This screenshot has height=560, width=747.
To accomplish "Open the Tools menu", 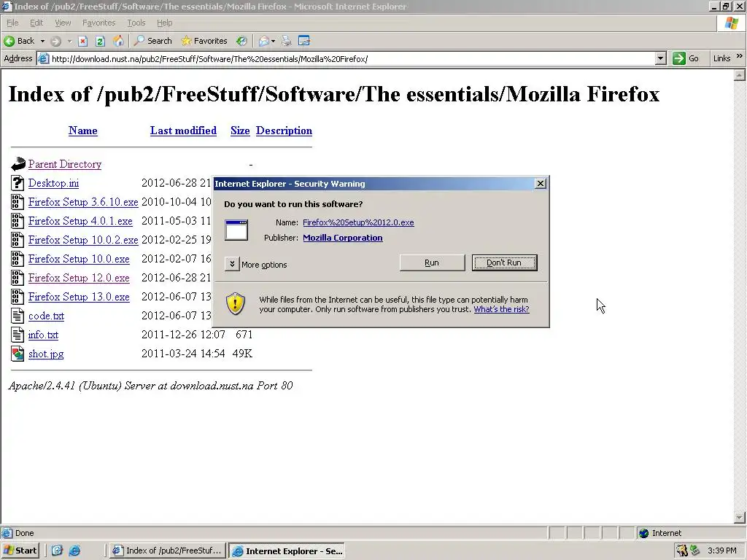I will coord(136,23).
